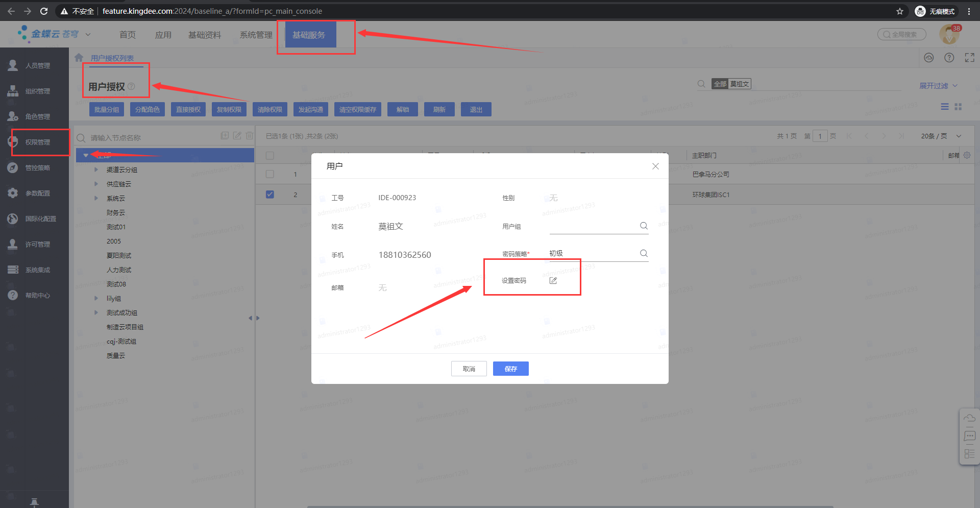Open the 用户组 search lookup icon
This screenshot has width=980, height=508.
click(644, 226)
